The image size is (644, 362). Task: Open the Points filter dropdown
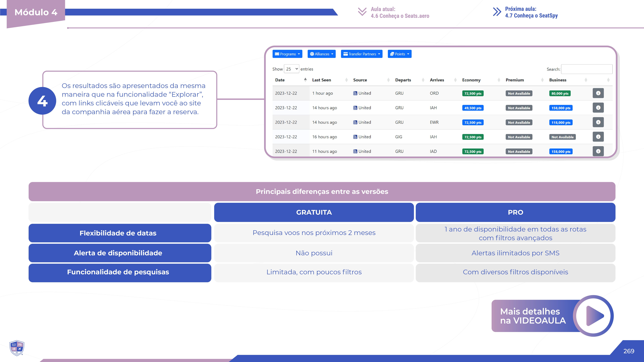pyautogui.click(x=400, y=54)
